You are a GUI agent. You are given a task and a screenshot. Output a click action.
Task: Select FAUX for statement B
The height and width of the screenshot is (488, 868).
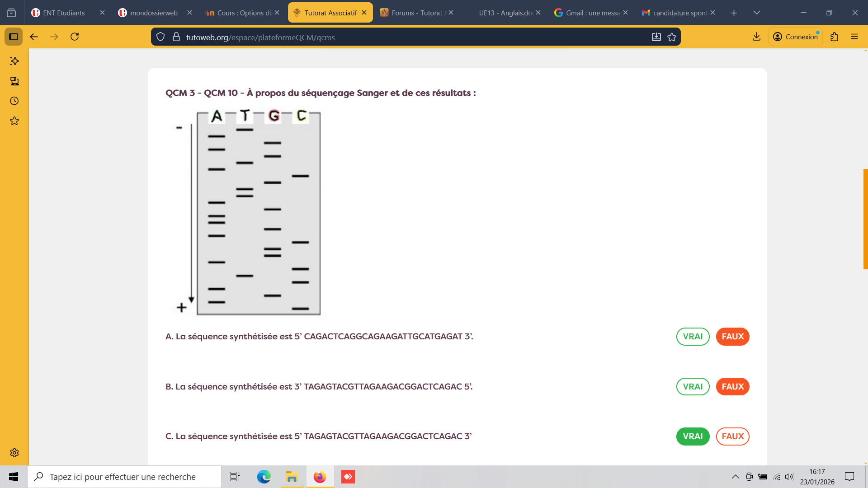click(x=732, y=387)
